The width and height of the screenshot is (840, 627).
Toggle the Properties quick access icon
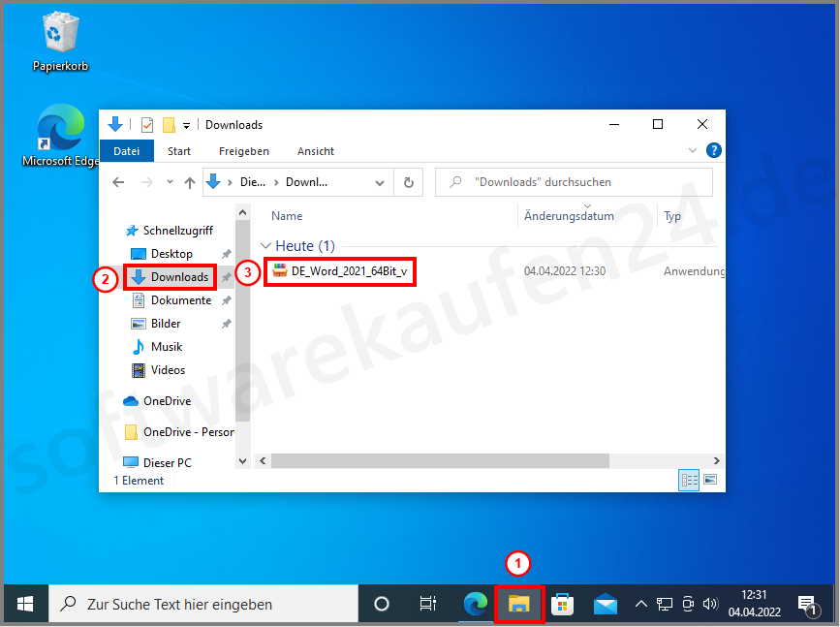point(145,124)
